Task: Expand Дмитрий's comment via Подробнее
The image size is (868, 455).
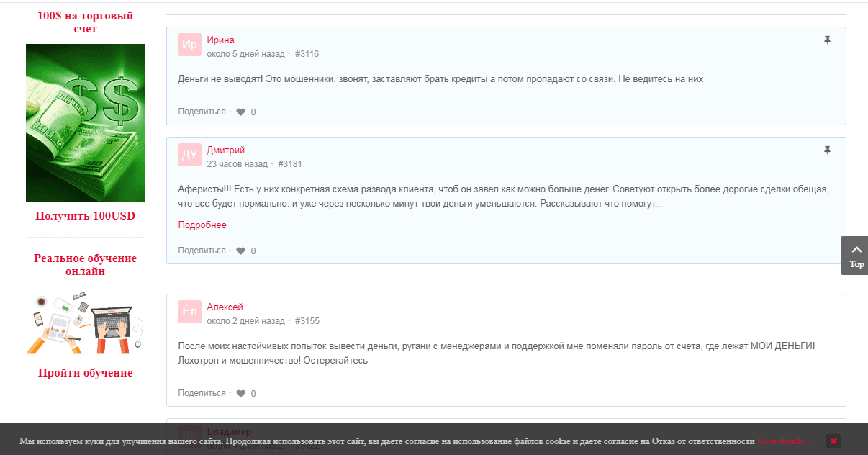Action: coord(202,225)
